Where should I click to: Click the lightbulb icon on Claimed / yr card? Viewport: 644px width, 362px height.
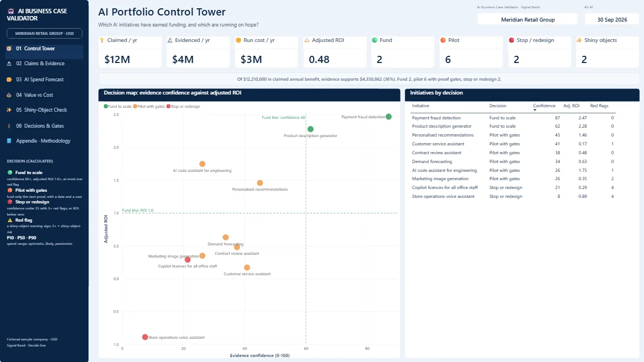[x=102, y=40]
